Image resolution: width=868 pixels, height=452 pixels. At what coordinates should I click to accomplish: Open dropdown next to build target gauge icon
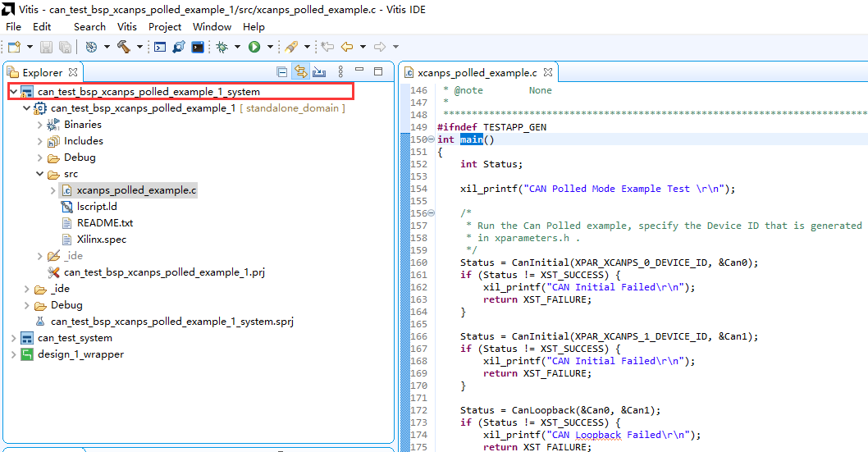(107, 47)
